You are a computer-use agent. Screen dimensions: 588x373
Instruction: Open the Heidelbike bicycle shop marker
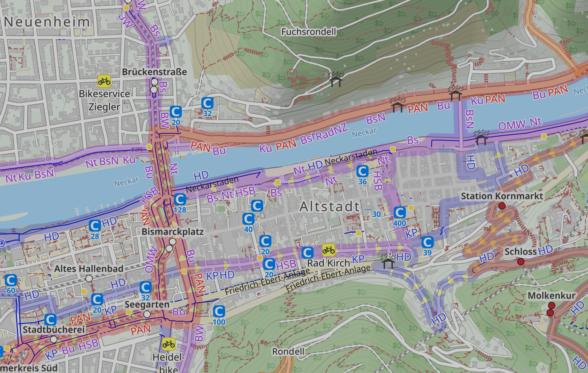[x=169, y=344]
